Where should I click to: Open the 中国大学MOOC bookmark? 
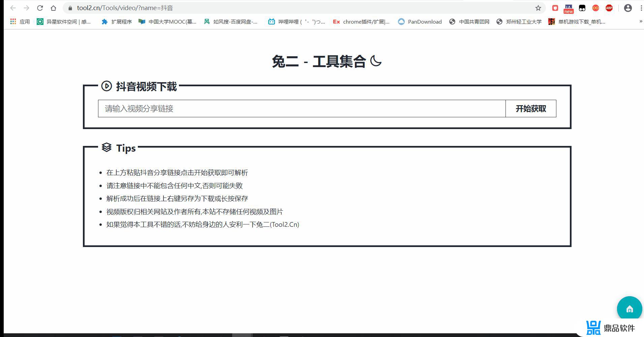click(x=167, y=22)
